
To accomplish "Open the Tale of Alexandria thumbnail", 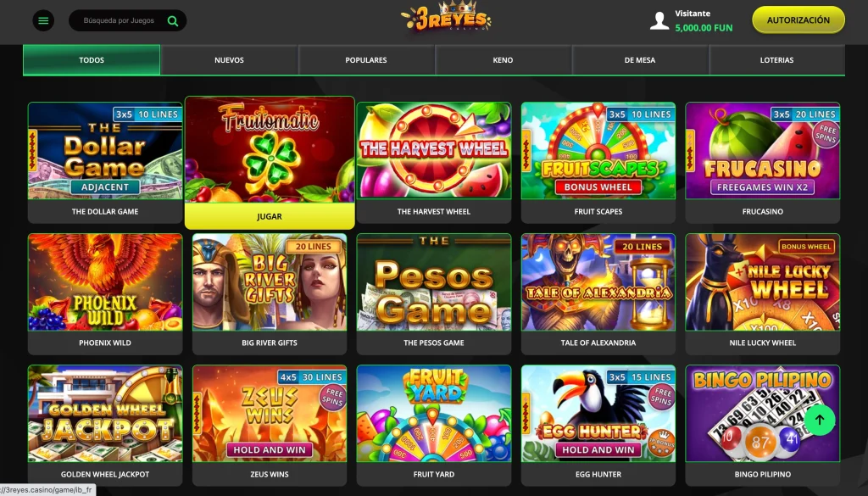I will tap(598, 282).
